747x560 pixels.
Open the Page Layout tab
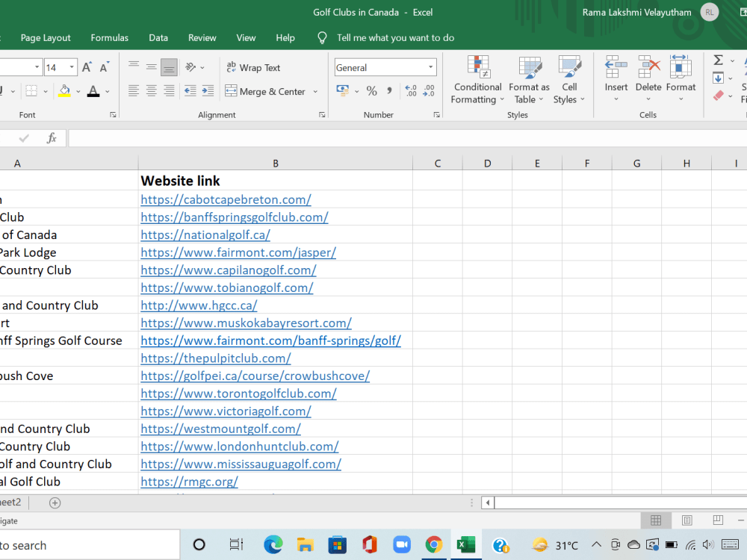(46, 37)
